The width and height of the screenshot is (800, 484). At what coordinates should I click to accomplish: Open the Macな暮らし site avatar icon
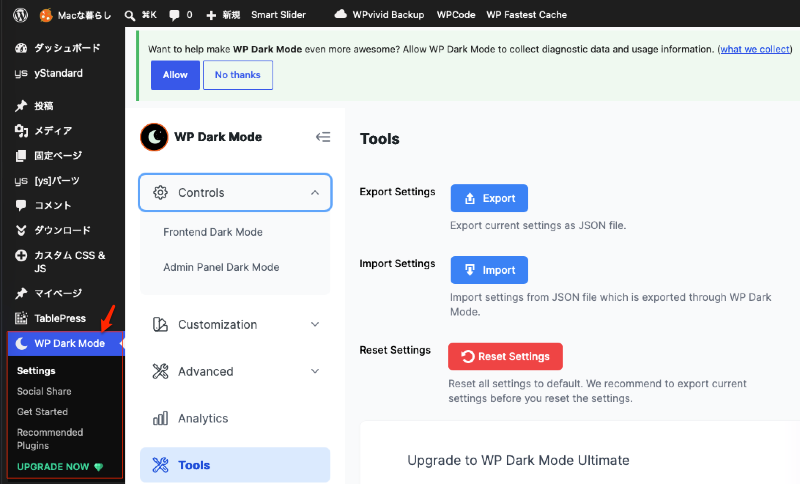46,15
